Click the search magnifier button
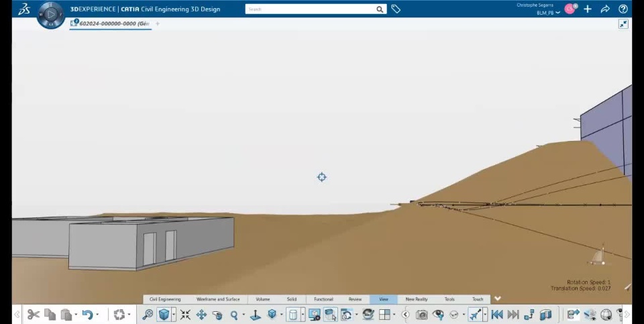 coord(380,9)
